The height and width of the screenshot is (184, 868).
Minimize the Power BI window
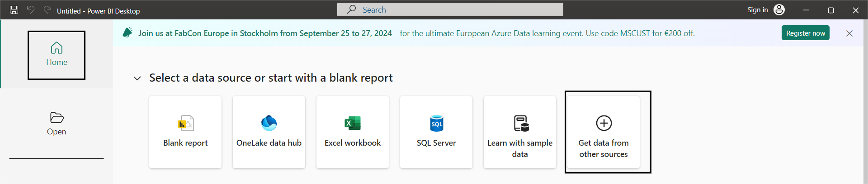point(806,10)
